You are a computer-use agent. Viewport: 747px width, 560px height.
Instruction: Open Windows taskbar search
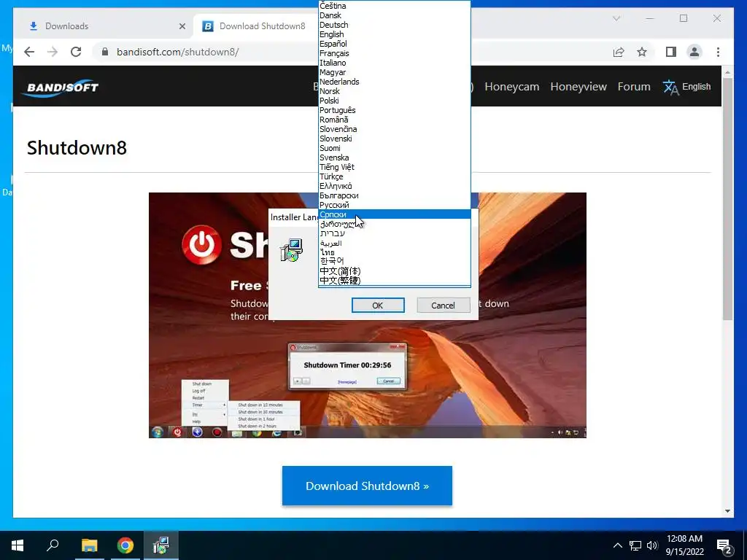[x=53, y=545]
